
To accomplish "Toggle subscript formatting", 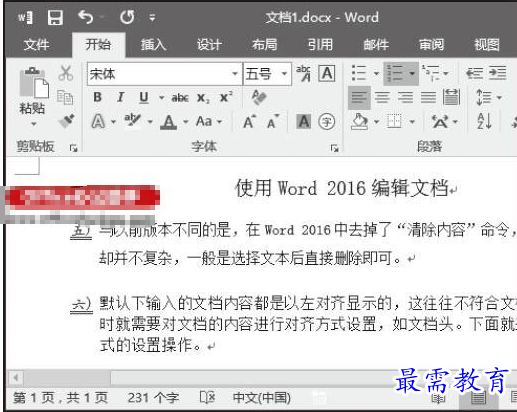I will (203, 98).
